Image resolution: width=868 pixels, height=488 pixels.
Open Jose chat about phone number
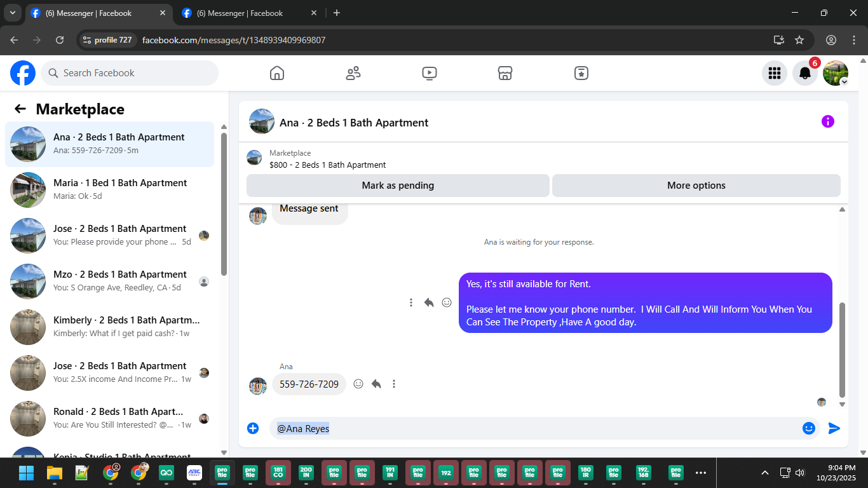click(110, 236)
